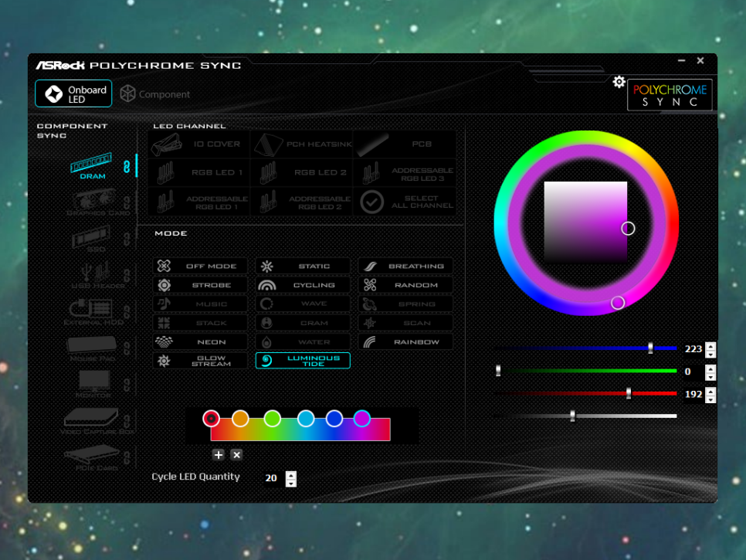Increase Cycle LED Quantity with up arrow

pyautogui.click(x=291, y=474)
